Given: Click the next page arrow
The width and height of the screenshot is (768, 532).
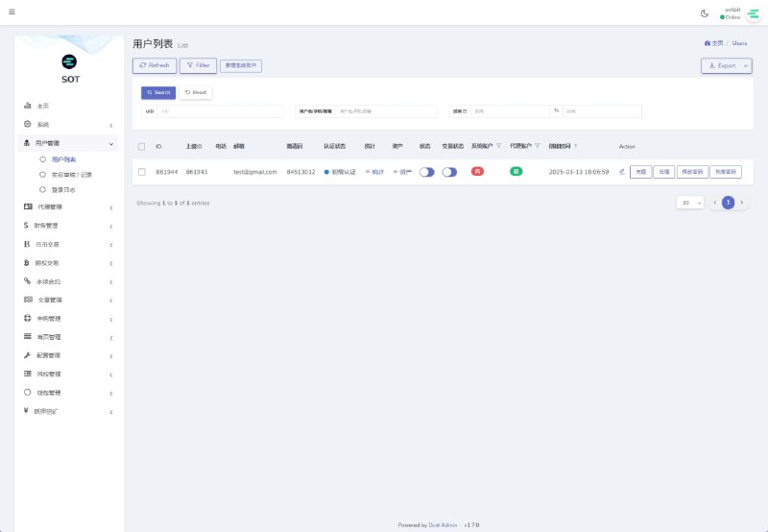Looking at the screenshot, I should (x=741, y=203).
